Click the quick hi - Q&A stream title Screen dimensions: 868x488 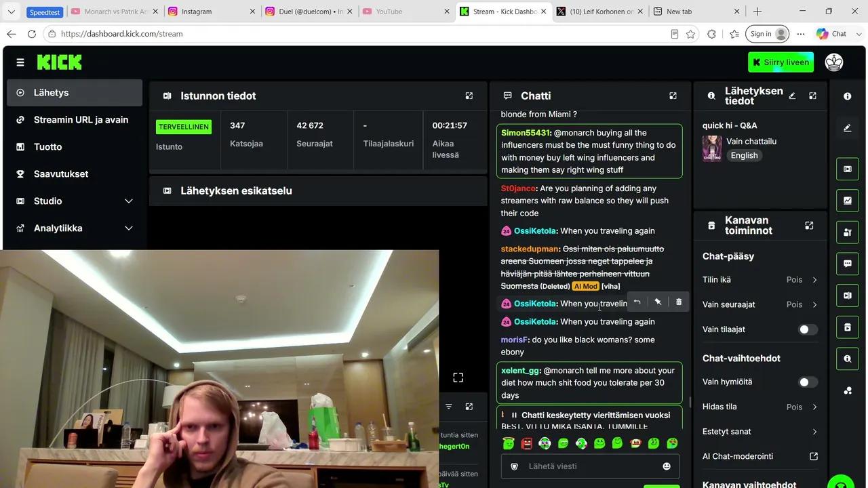click(730, 125)
